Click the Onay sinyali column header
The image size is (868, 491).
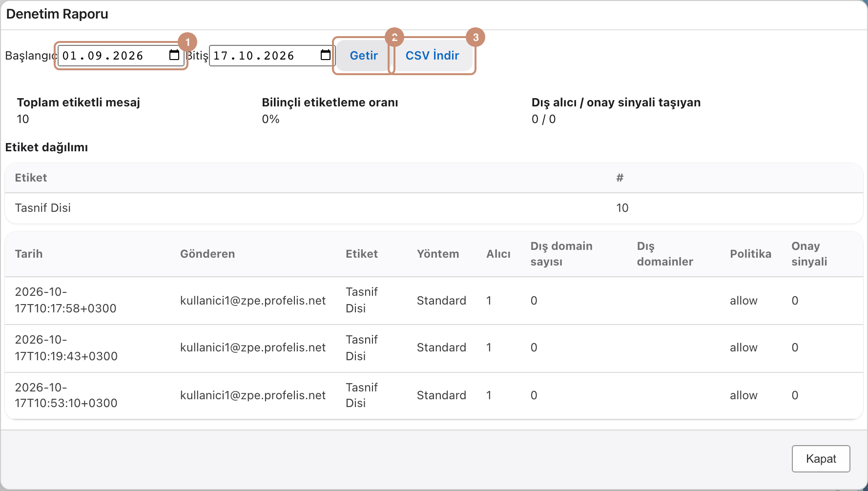click(809, 254)
